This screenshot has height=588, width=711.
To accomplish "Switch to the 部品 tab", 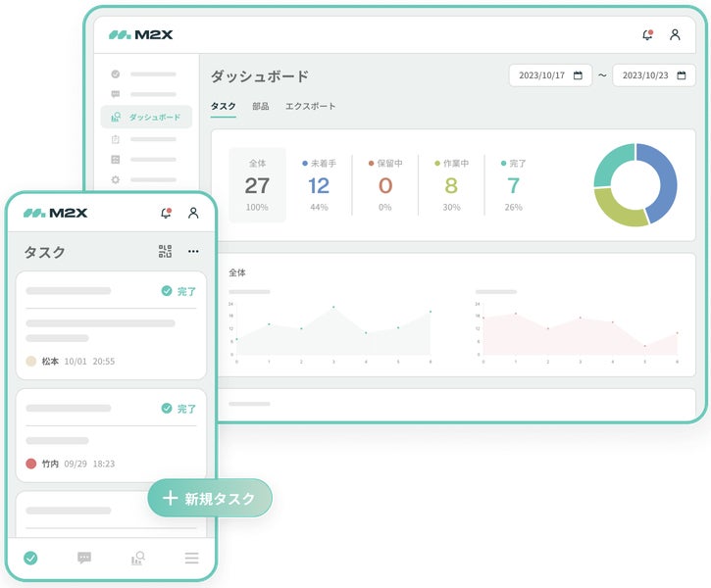I will coord(261,107).
